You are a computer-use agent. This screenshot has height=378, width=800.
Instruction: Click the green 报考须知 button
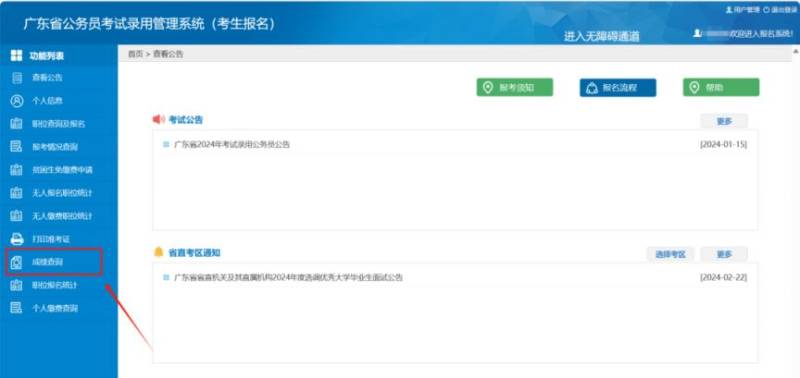click(515, 88)
